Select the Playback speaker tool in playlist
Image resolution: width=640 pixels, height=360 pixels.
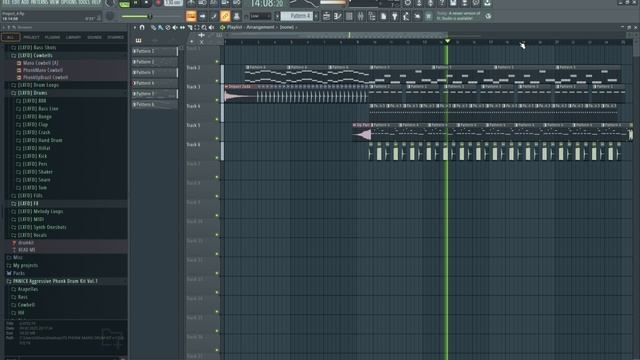tap(211, 27)
